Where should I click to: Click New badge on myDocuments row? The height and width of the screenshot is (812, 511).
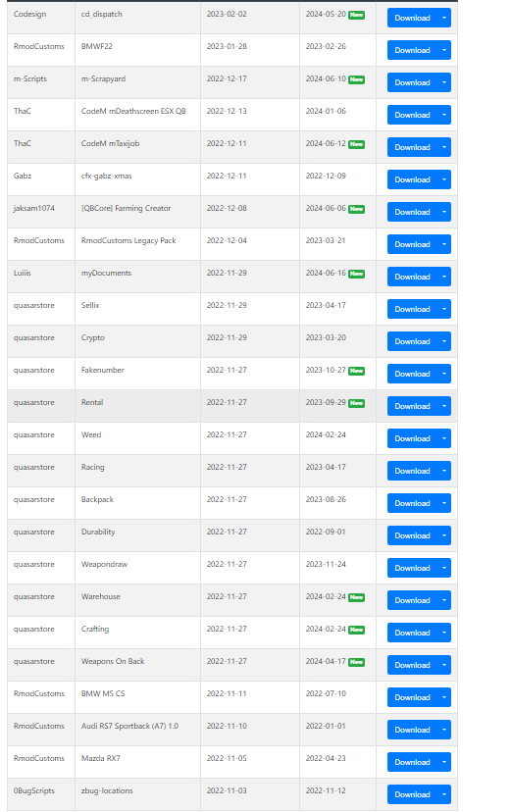click(356, 274)
